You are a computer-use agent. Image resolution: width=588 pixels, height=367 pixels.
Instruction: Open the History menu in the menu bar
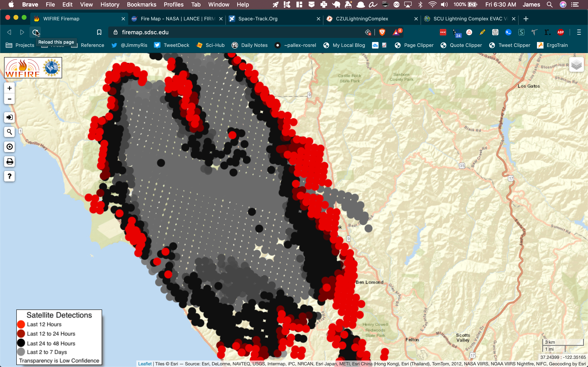(110, 4)
